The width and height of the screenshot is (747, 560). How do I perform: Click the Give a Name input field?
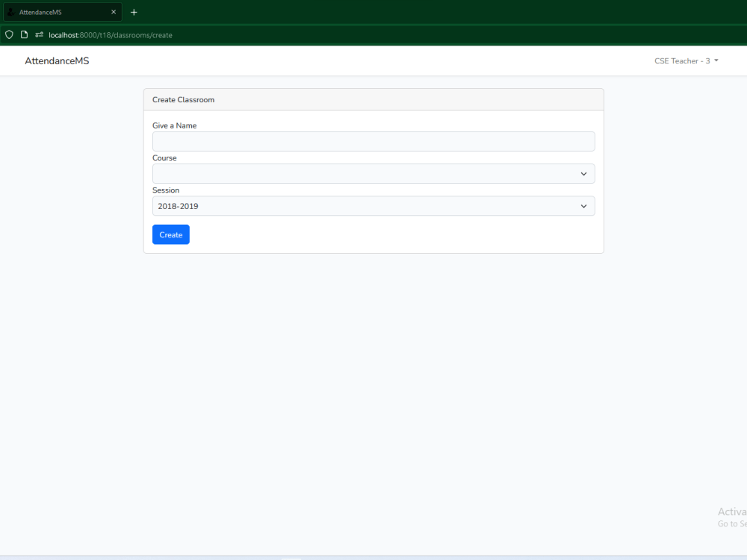click(x=373, y=141)
